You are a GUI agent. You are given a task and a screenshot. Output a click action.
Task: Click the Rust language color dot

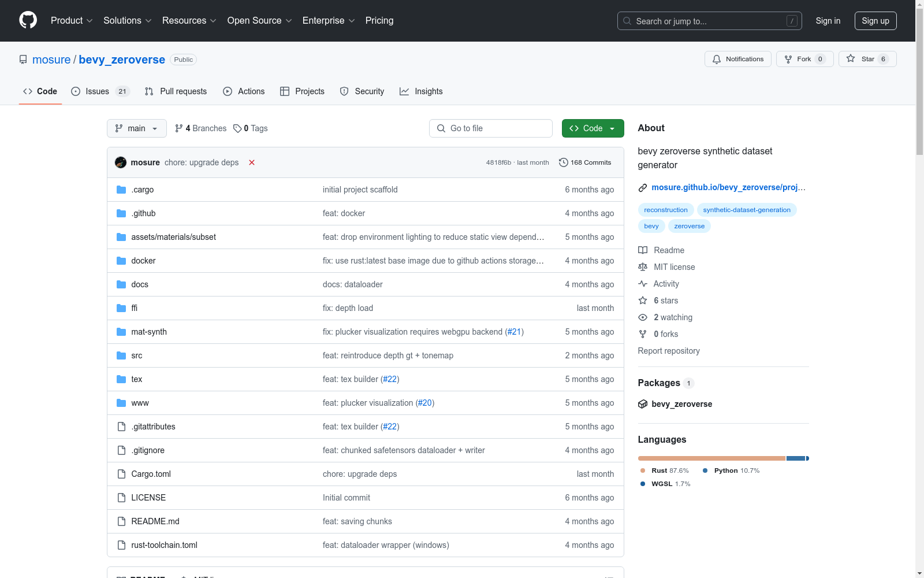tap(643, 470)
